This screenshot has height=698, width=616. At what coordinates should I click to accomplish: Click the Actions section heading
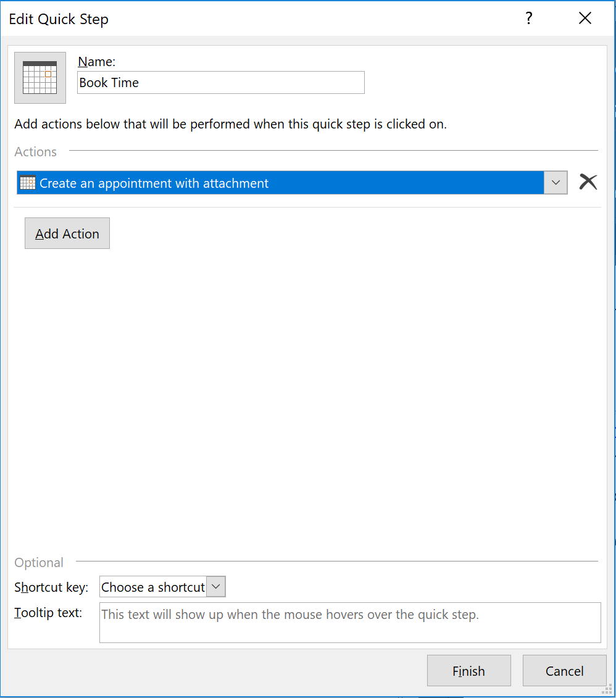pyautogui.click(x=36, y=152)
